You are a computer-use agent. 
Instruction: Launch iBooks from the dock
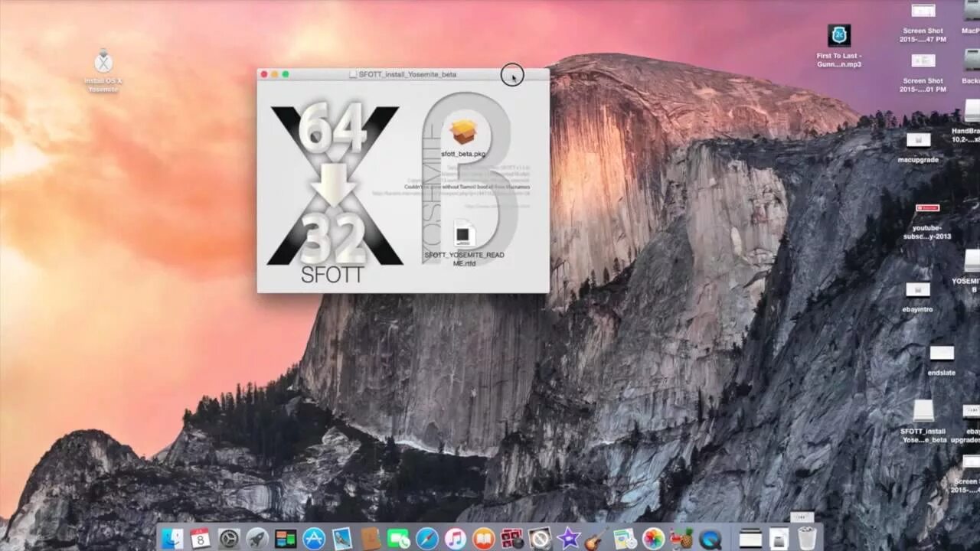point(484,538)
